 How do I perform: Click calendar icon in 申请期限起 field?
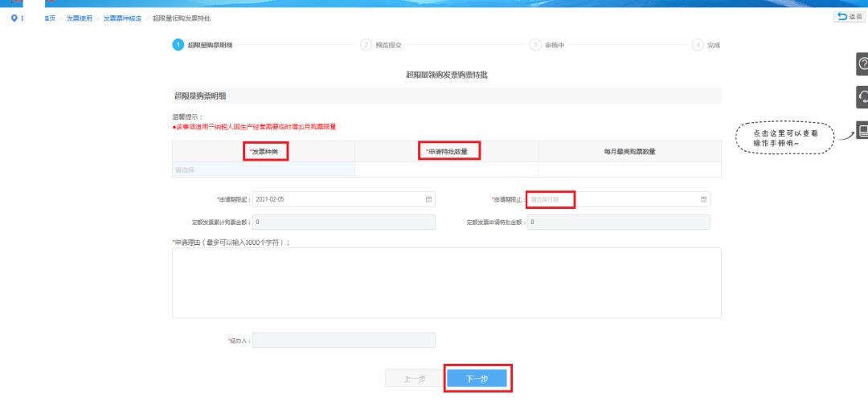tap(428, 199)
